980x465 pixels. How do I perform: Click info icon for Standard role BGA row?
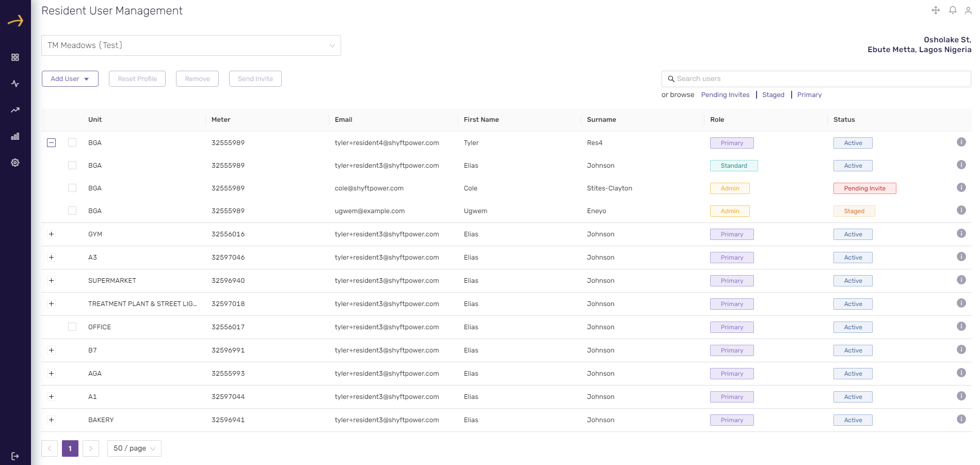(x=961, y=165)
